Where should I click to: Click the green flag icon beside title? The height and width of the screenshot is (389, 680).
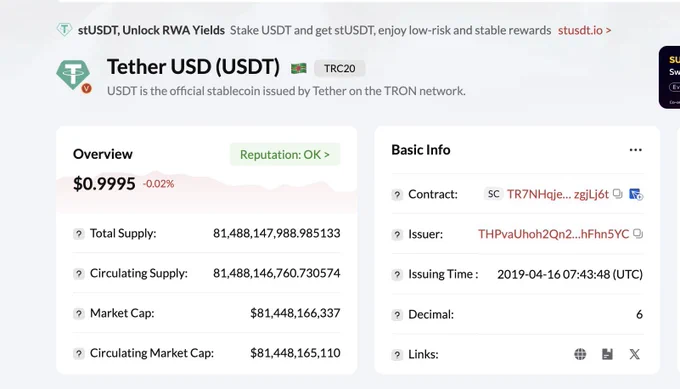click(x=298, y=68)
